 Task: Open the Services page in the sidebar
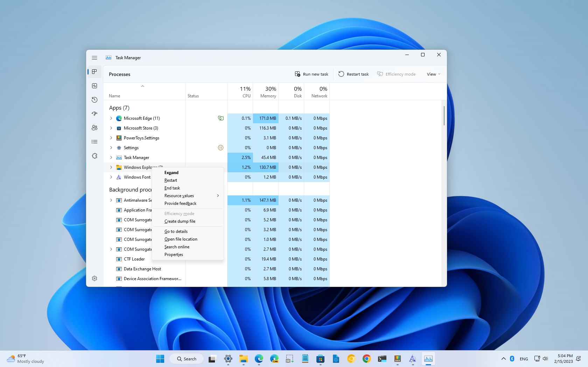94,156
